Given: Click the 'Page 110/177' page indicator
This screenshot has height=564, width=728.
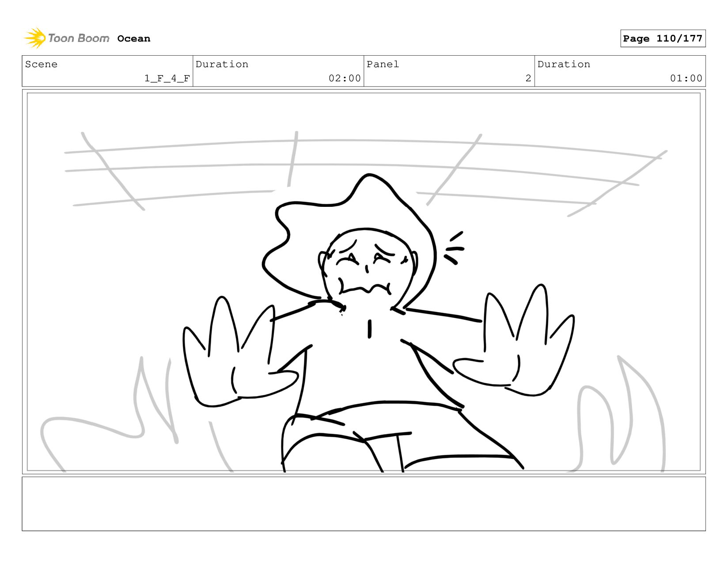Looking at the screenshot, I should [x=663, y=38].
